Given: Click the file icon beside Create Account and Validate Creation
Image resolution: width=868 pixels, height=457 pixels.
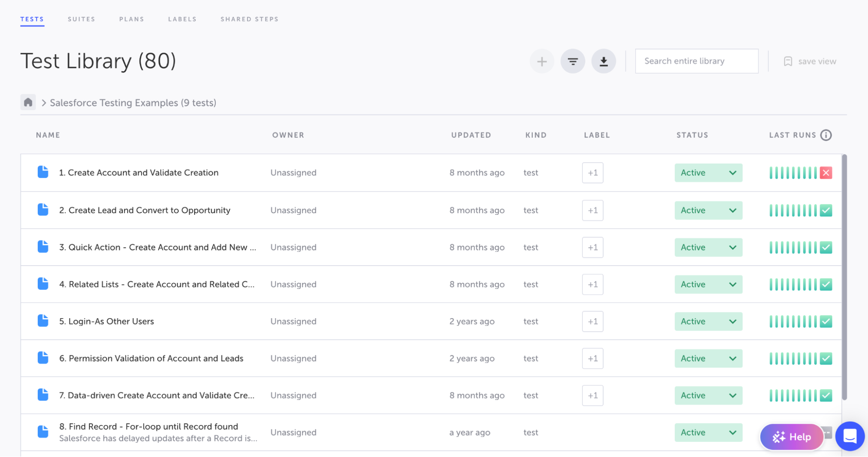Looking at the screenshot, I should tap(43, 172).
